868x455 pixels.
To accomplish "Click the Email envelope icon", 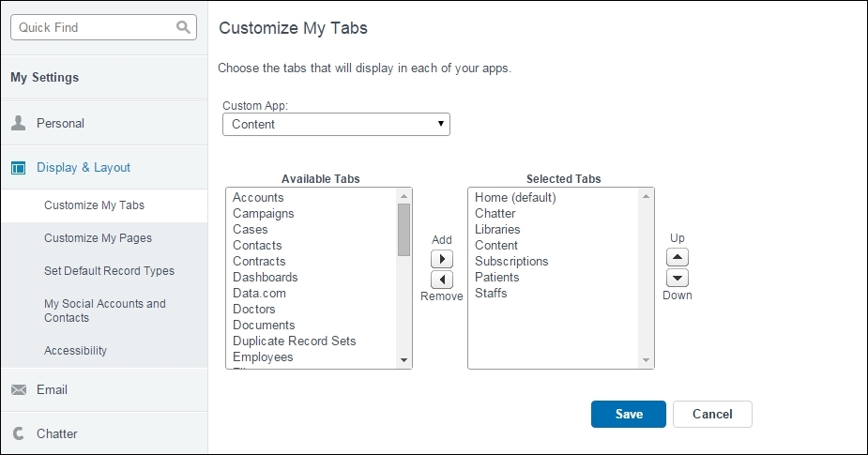I will click(x=18, y=389).
